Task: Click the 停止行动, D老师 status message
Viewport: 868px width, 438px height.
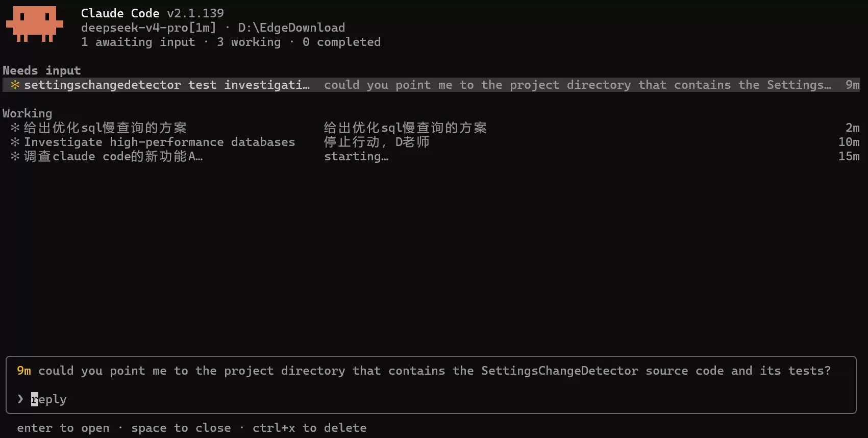Action: pos(377,142)
